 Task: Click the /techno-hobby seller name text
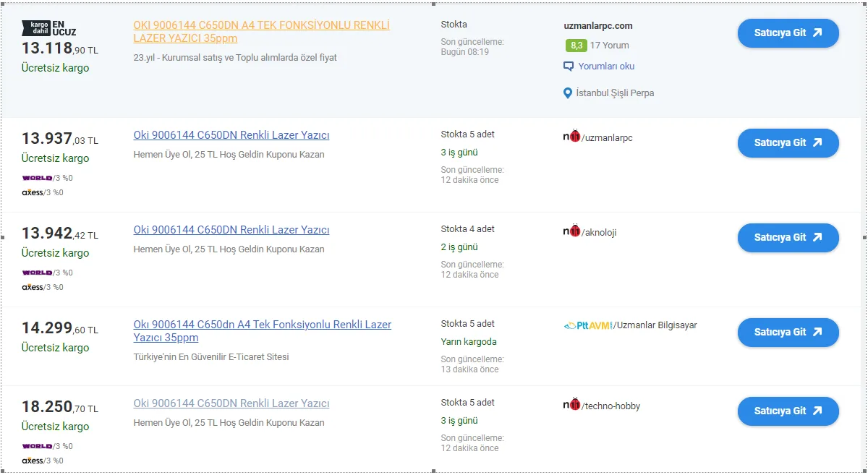point(611,406)
